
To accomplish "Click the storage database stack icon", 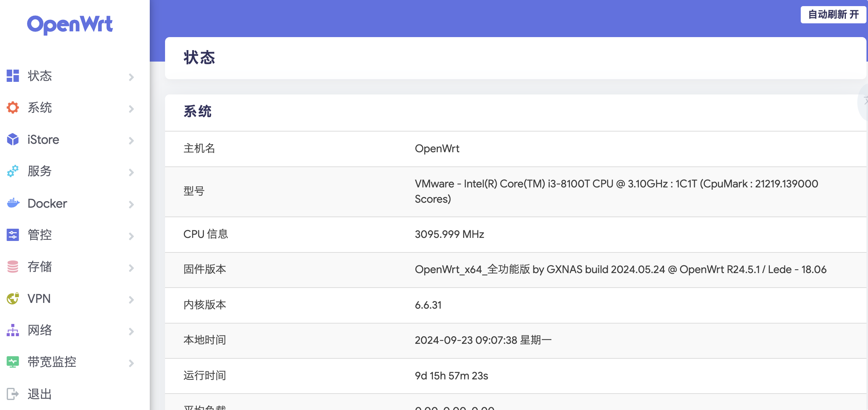I will click(13, 267).
